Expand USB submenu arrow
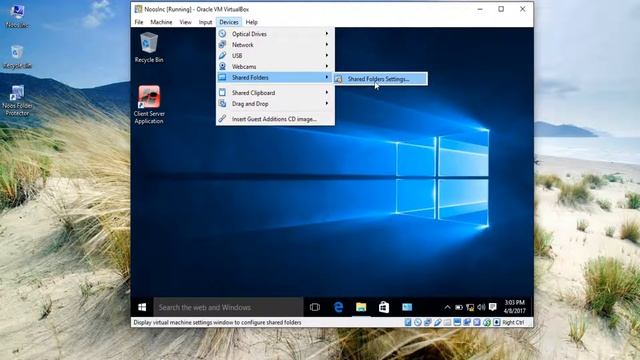 click(327, 55)
